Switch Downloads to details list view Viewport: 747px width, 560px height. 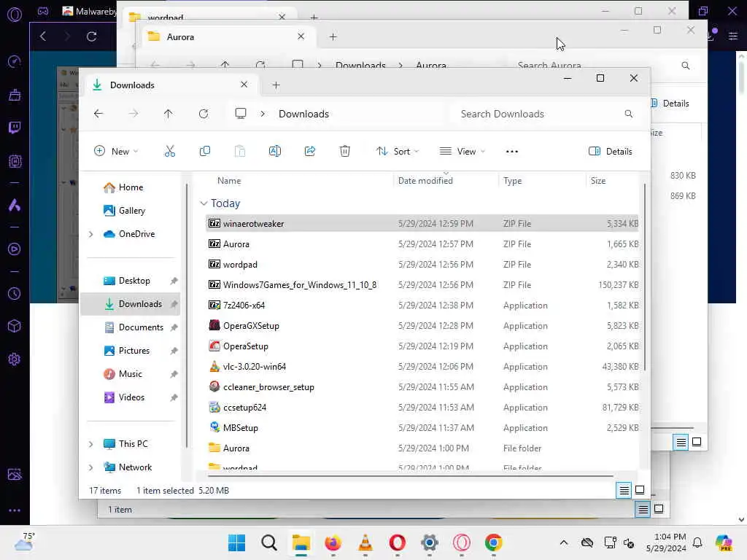pyautogui.click(x=624, y=490)
